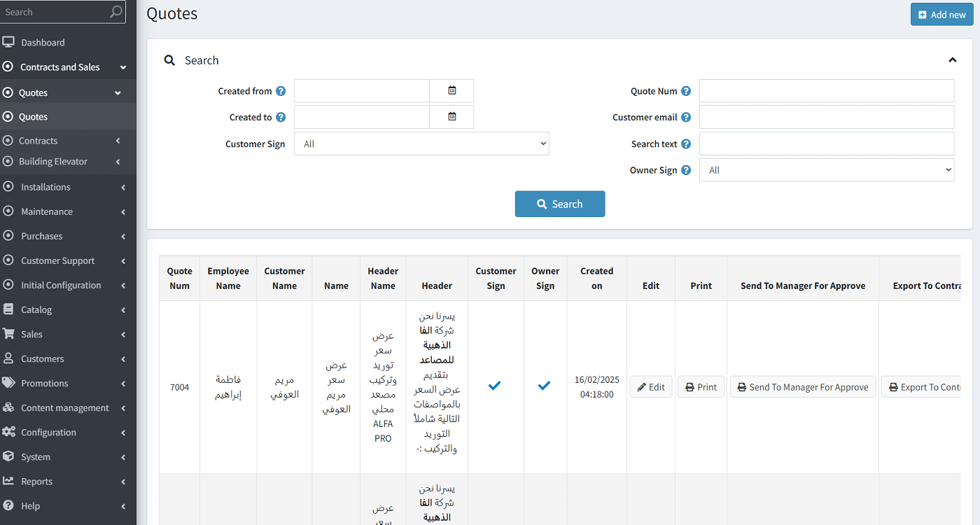Click the Customers person icon
Screen dimensions: 980x525
pyautogui.click(x=8, y=358)
